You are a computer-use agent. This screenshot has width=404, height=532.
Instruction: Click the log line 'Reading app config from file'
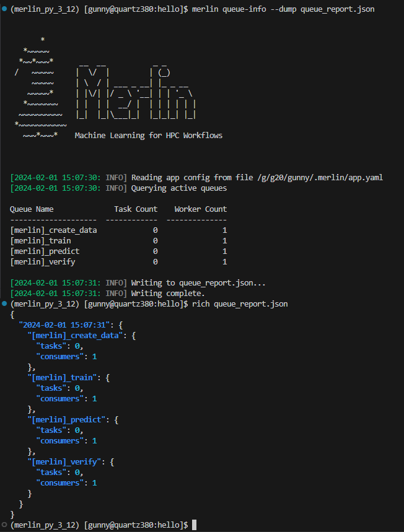tap(192, 178)
